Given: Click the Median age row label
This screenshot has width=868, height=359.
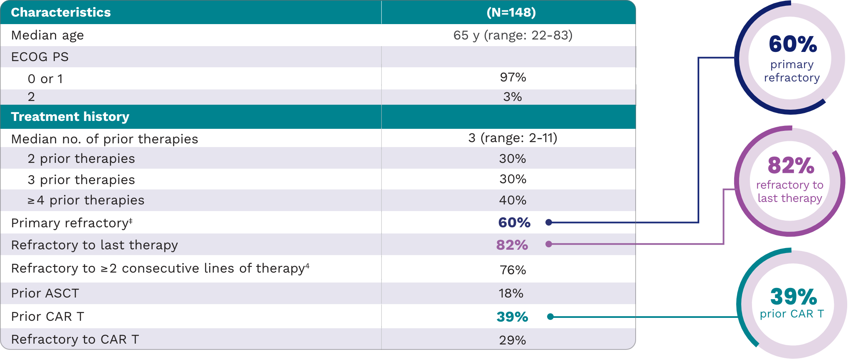Looking at the screenshot, I should (x=47, y=35).
